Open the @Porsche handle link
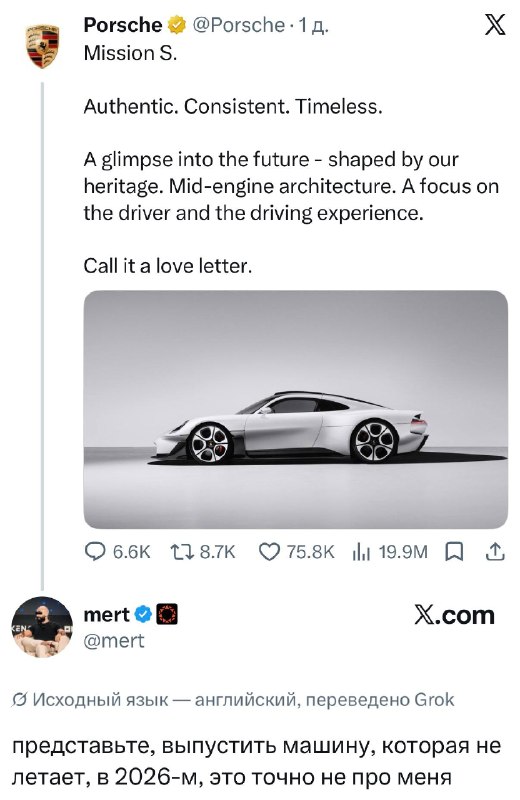 pyautogui.click(x=238, y=25)
